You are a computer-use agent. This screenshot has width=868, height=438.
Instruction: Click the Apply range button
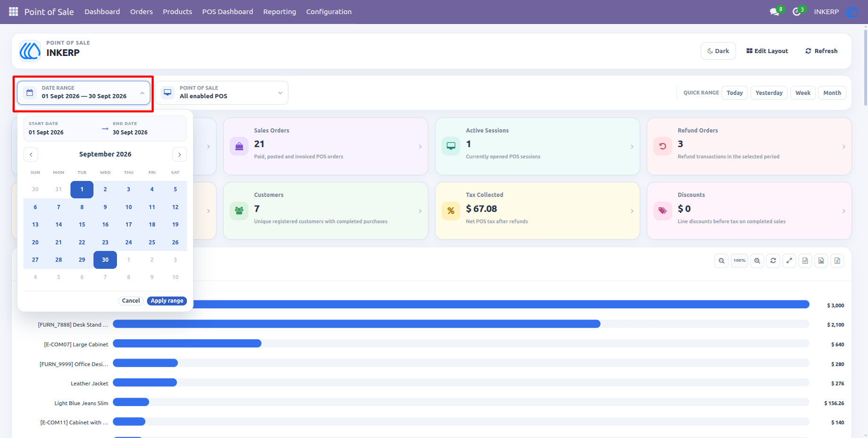pos(167,301)
